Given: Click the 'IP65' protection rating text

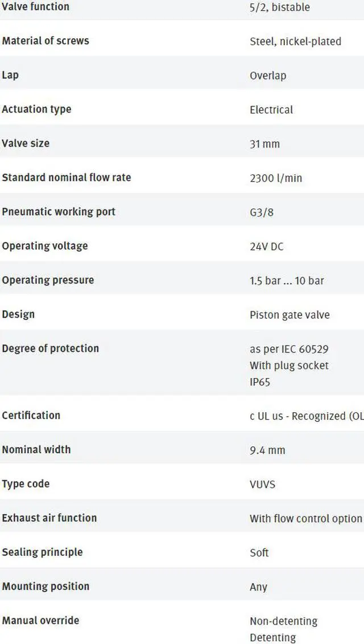Looking at the screenshot, I should (x=260, y=382).
